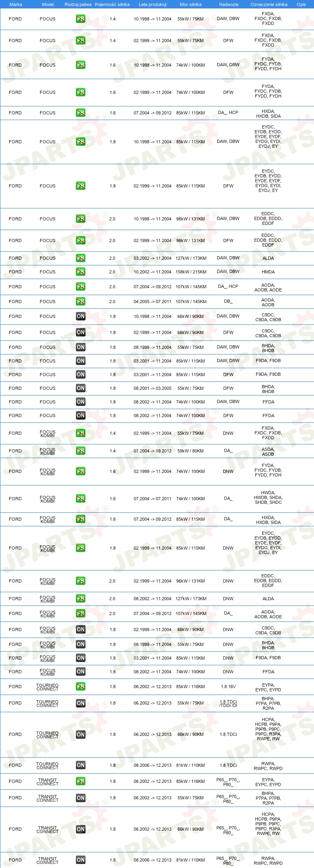The image size is (314, 868).
Task: Click the PB icon in the Transit Connect 85kW/116KM row
Action: [81, 781]
